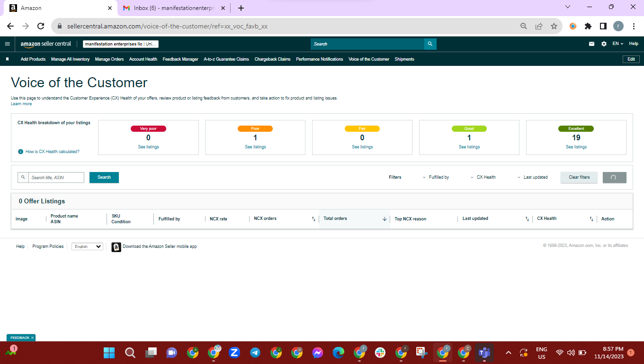See listings under Very poor
This screenshot has width=644, height=364.
coord(148,147)
